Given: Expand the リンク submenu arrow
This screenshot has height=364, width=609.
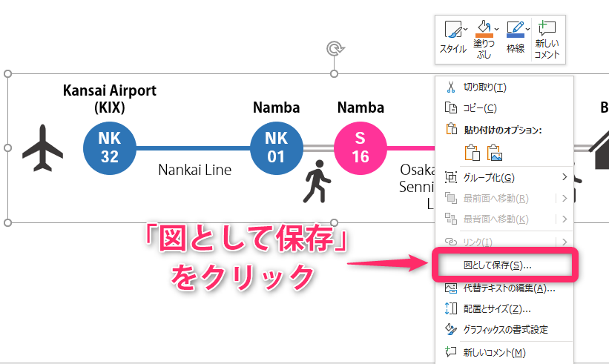Looking at the screenshot, I should coord(564,242).
